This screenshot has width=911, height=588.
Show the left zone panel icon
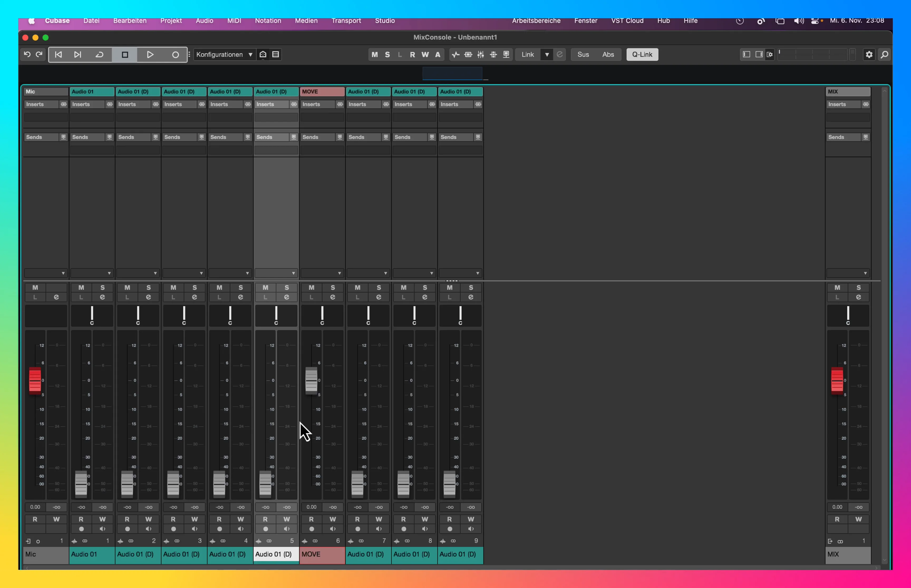coord(746,55)
